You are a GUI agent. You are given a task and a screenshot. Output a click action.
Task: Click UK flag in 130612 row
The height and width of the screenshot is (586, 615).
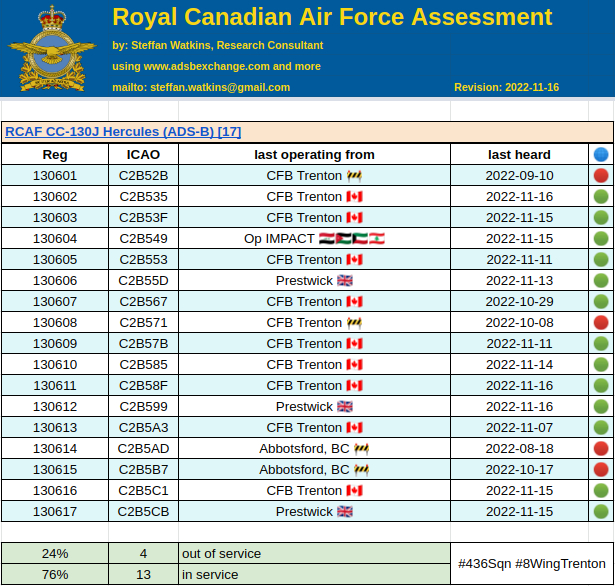point(345,406)
